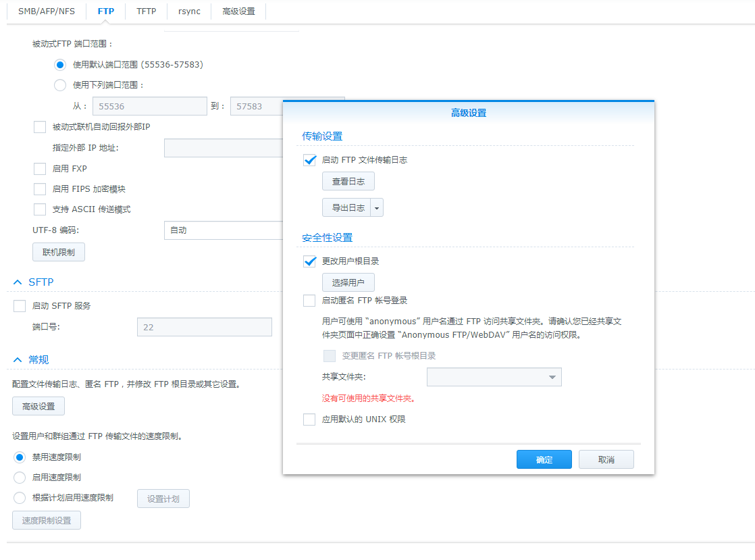The height and width of the screenshot is (560, 755).
Task: Open the 导出日志 dropdown arrow
Action: (x=377, y=207)
